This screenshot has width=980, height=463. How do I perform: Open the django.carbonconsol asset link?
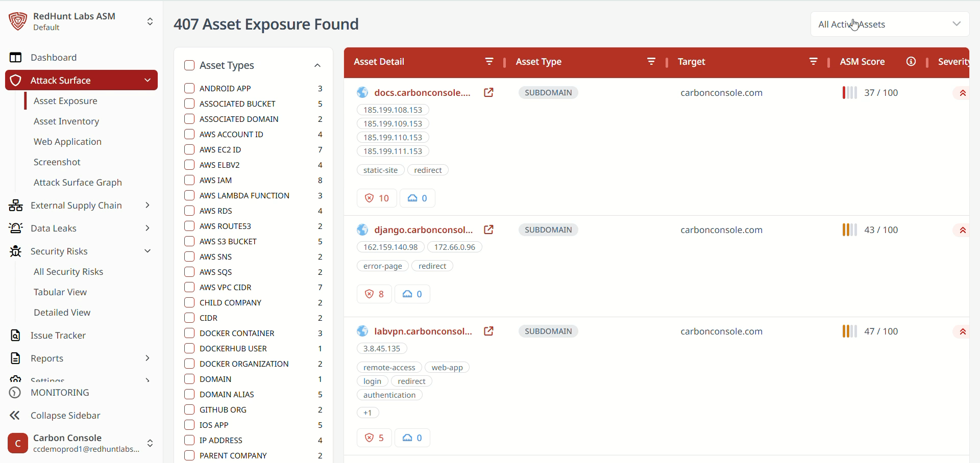424,229
